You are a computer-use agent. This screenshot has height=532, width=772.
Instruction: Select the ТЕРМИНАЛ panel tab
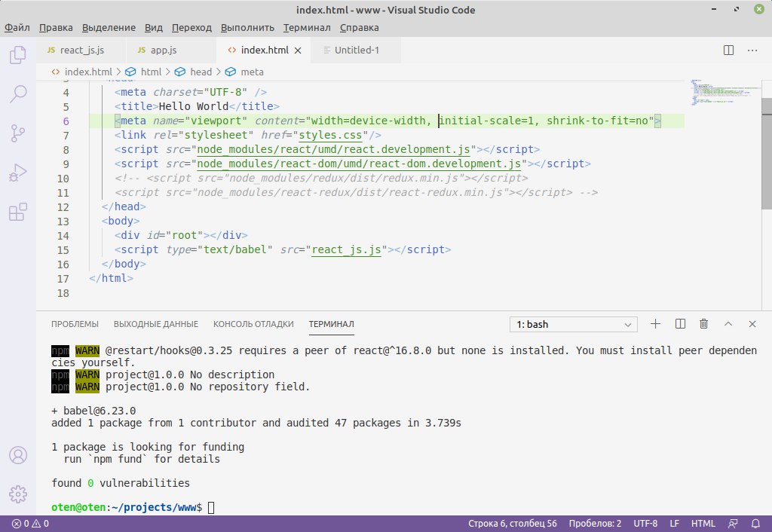(x=332, y=324)
